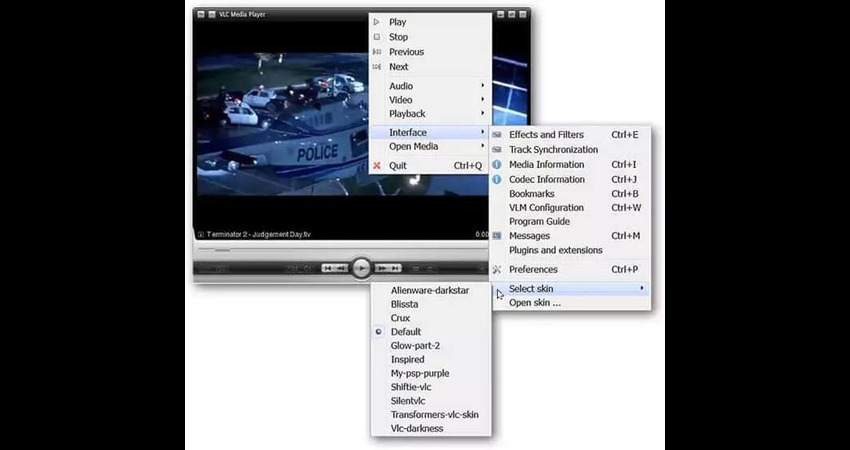The width and height of the screenshot is (850, 450).
Task: Click the fast-forward button in player
Action: (x=382, y=268)
